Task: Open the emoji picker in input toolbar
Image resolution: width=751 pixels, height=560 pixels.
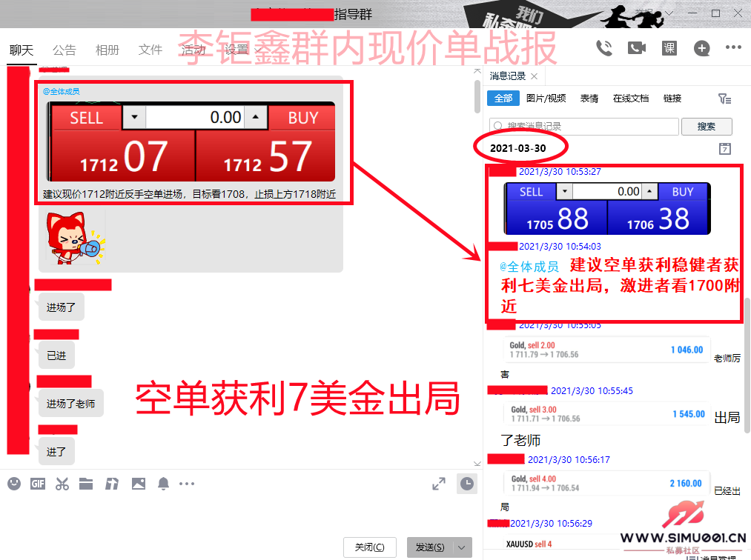Action: tap(14, 484)
